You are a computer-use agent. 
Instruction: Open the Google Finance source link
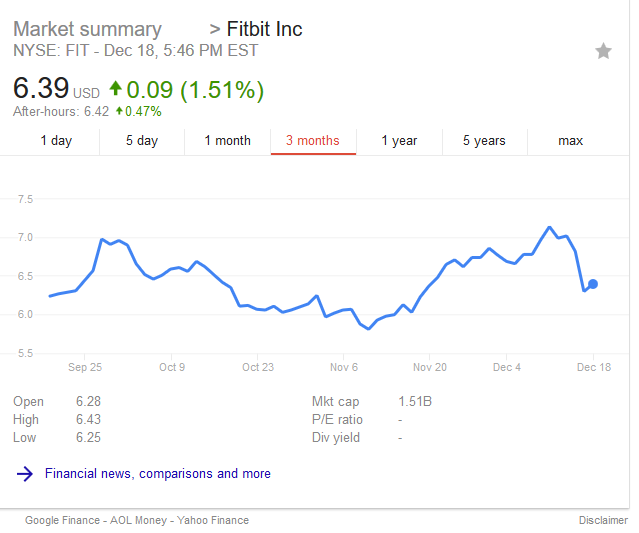point(62,520)
